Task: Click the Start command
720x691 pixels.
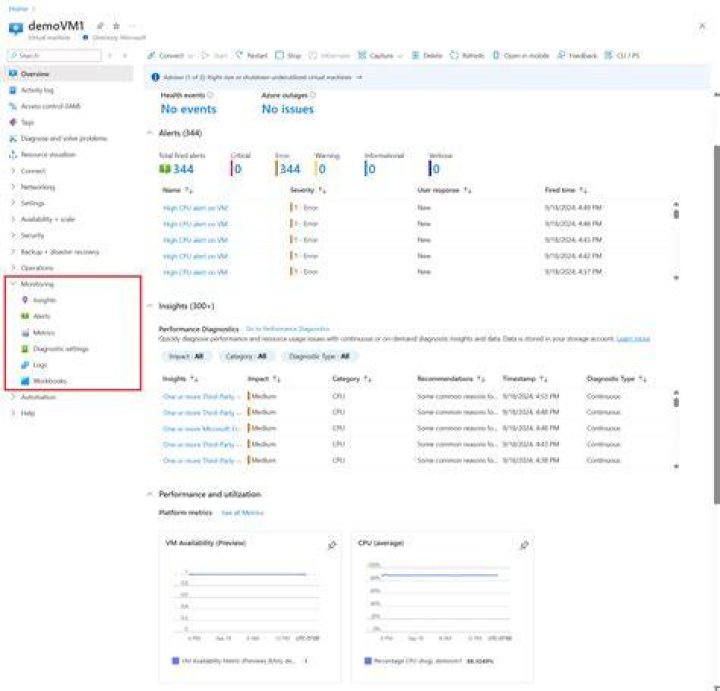Action: (214, 56)
